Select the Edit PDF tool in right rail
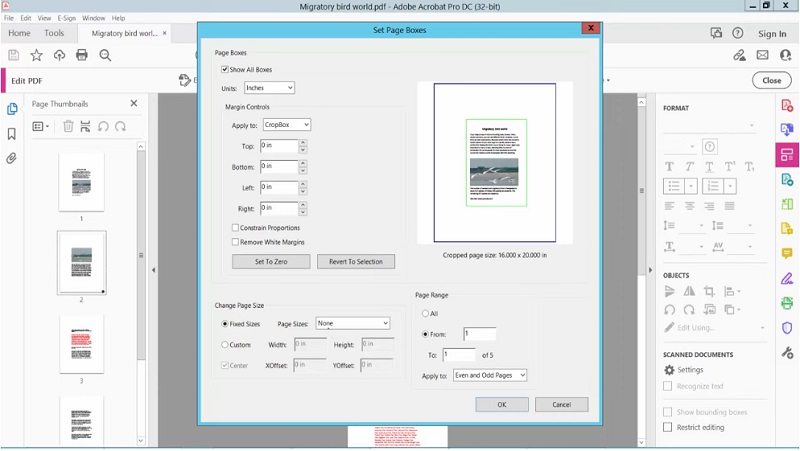Image resolution: width=800 pixels, height=451 pixels. point(787,155)
